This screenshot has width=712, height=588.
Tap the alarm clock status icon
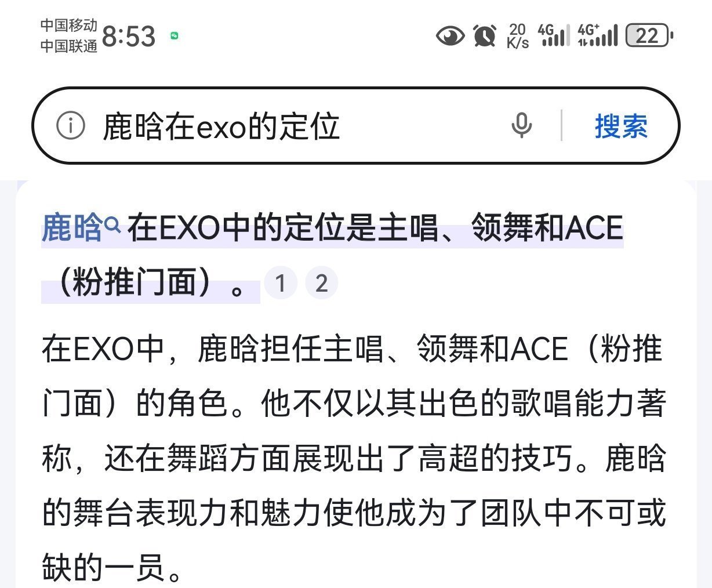[x=484, y=36]
